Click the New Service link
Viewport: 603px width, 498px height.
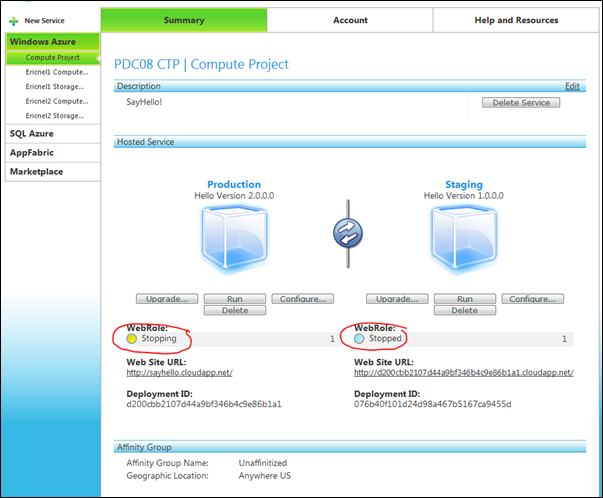44,21
